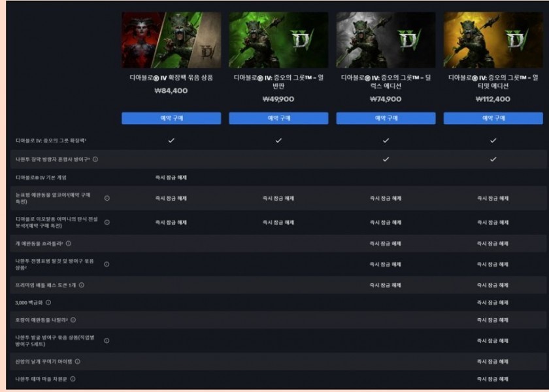549x392 pixels.
Task: Click info icon for 디아블로 이모탈용 전설 보석 row
Action: 107,222
